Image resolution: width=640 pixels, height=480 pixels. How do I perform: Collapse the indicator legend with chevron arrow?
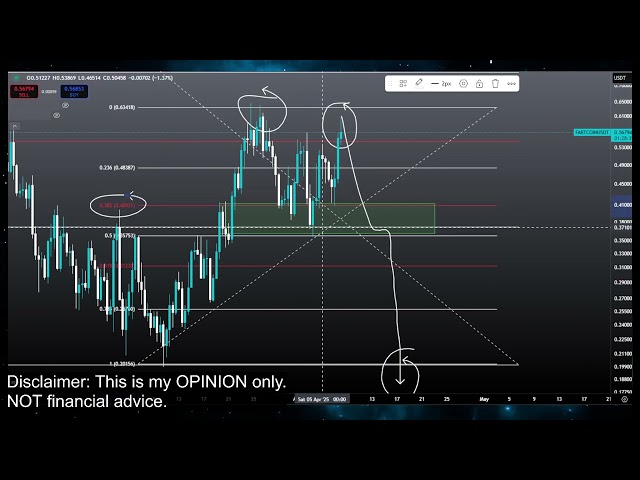tap(14, 127)
